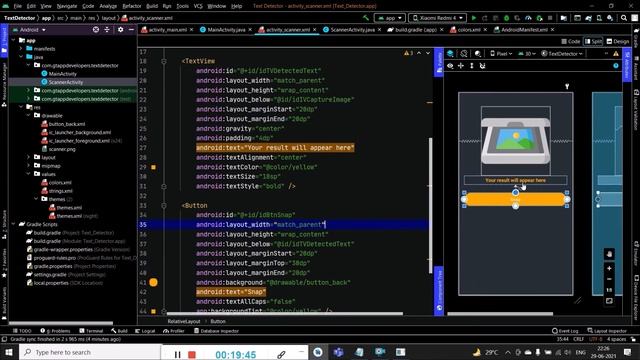
Task: Open the API 30 version dropdown
Action: coord(527,53)
